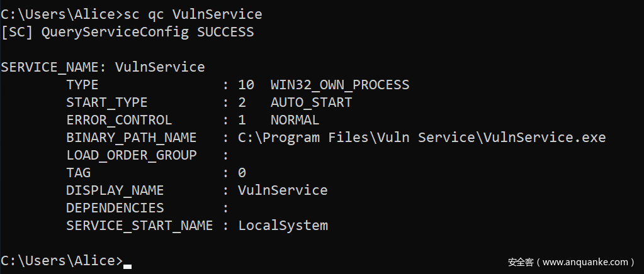This screenshot has width=644, height=274.
Task: Select the AUTO_START value
Action: [311, 102]
